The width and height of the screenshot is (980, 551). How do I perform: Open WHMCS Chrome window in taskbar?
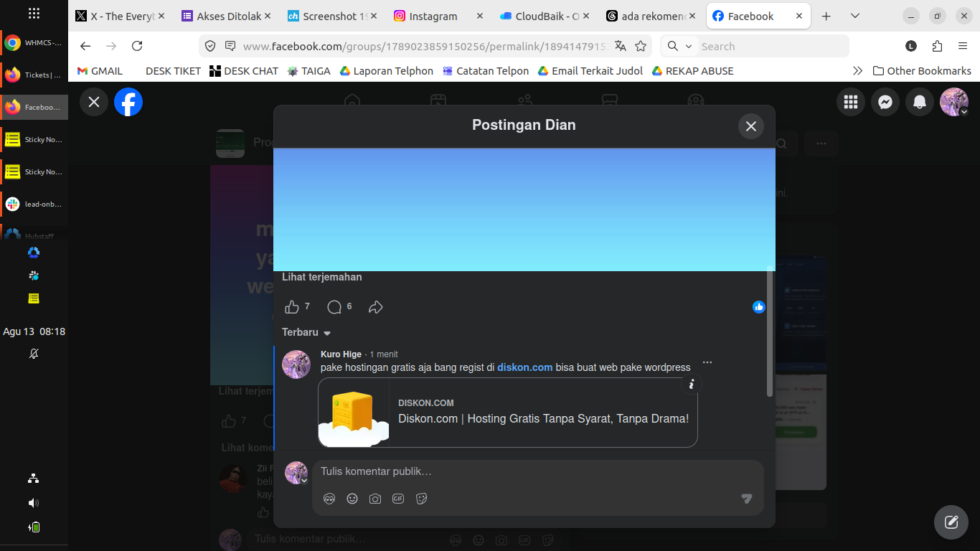pyautogui.click(x=34, y=43)
